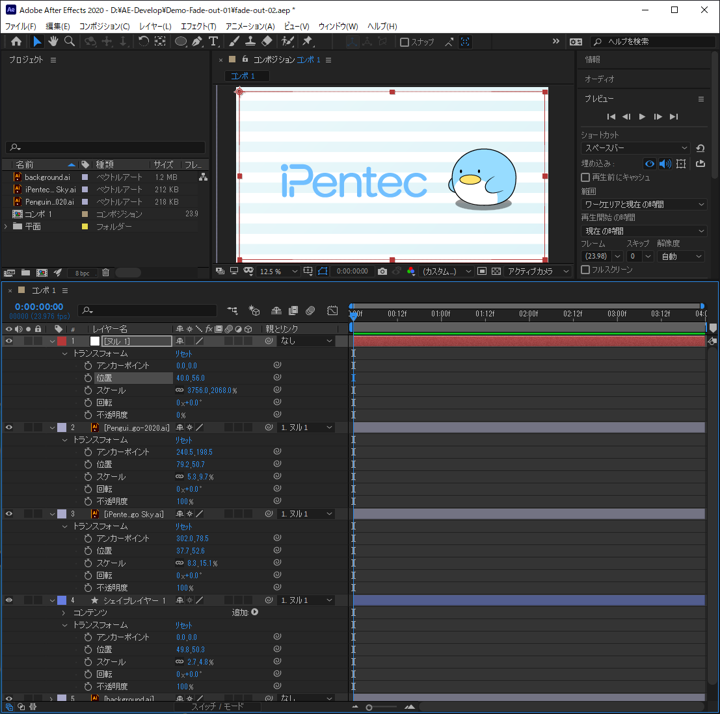Image resolution: width=720 pixels, height=714 pixels.
Task: Select the Clone Stamp tool
Action: point(250,41)
